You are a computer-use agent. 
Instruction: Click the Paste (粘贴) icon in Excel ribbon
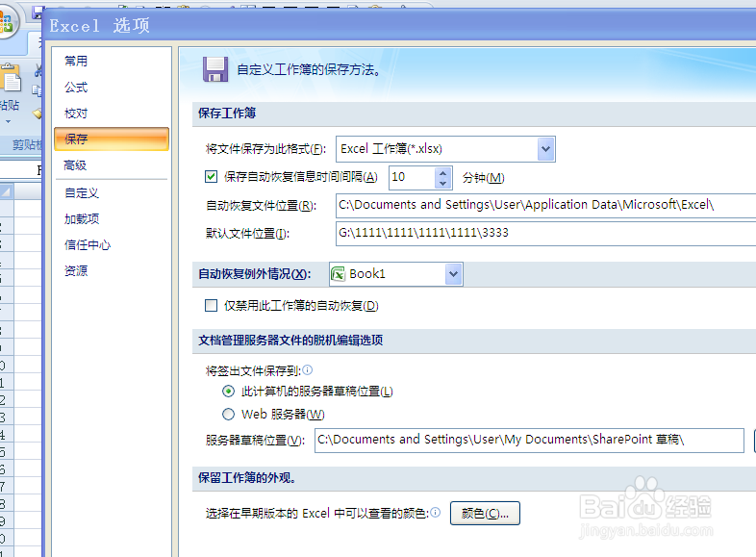[x=11, y=78]
